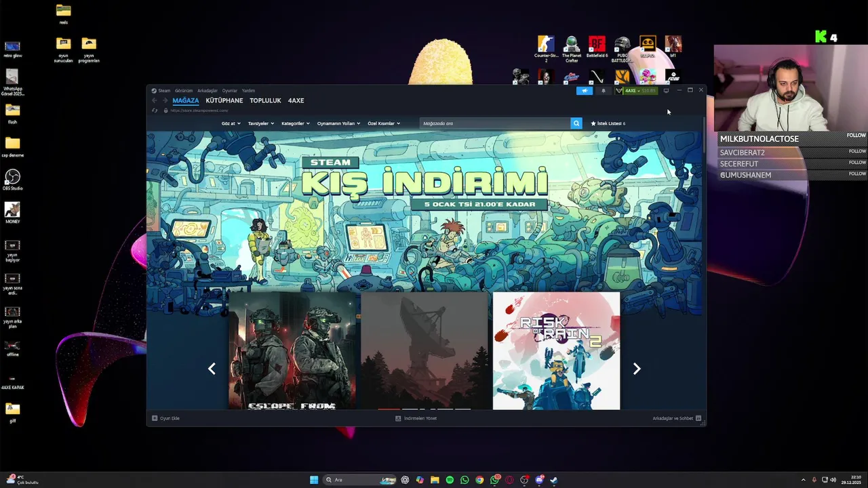Image resolution: width=868 pixels, height=488 pixels.
Task: Open the Arkadaşlar menu
Action: [x=208, y=91]
